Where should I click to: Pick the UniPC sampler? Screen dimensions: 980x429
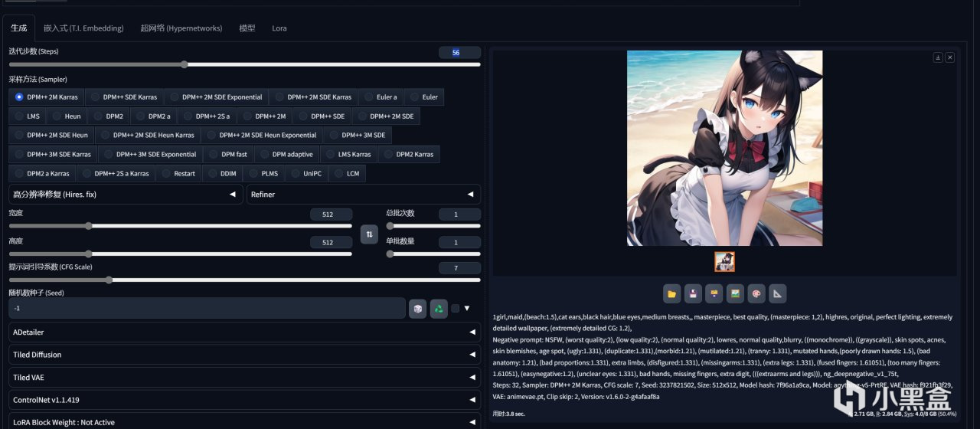click(x=305, y=174)
